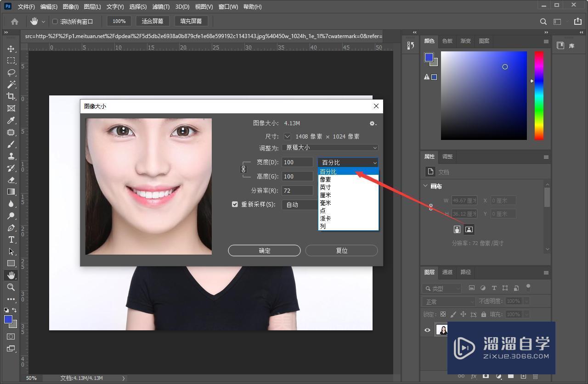This screenshot has width=588, height=384.
Task: Click the 适合屏幕 button
Action: [x=153, y=21]
